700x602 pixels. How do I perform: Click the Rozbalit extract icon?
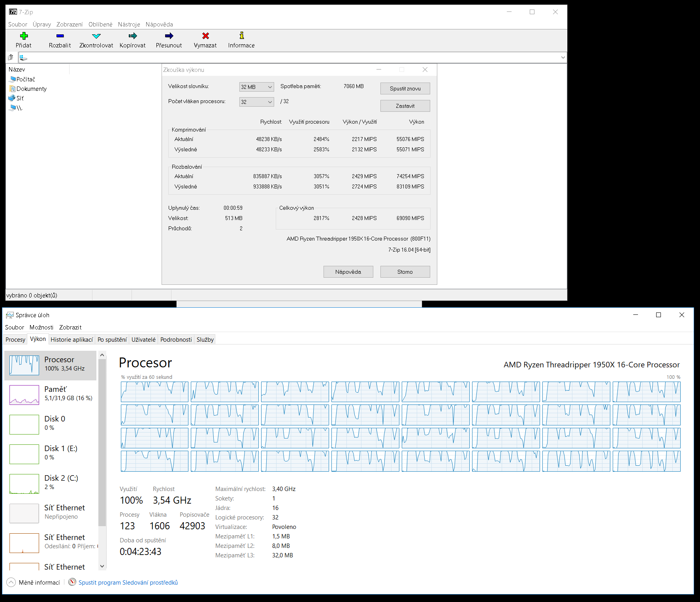point(60,36)
